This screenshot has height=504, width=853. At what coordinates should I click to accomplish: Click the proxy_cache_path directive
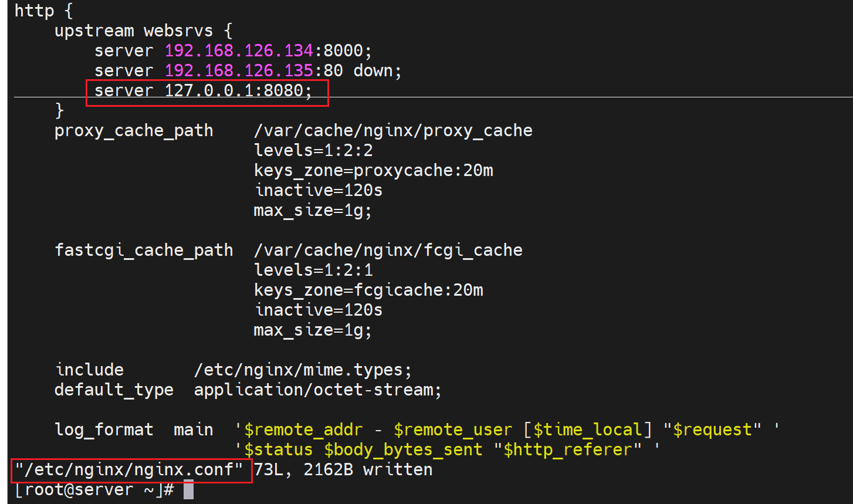coord(134,130)
